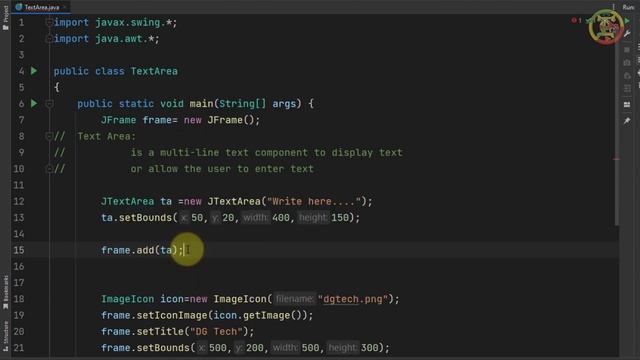Collapse main method fold on line 6
The image size is (640, 360).
point(49,104)
